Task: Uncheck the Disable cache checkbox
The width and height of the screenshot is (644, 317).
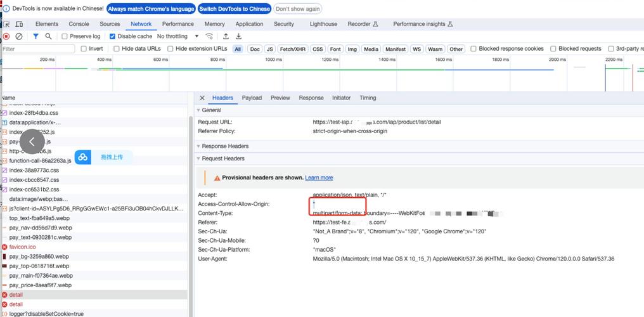Action: click(x=113, y=37)
